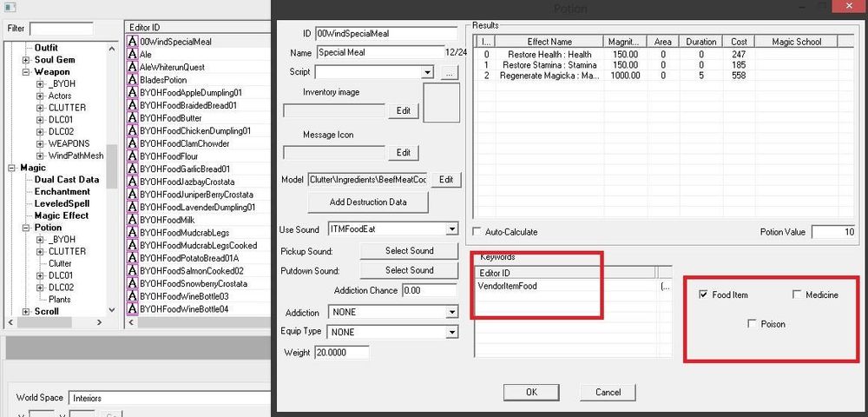Click the icon beside BYOHFoodMudcrabLegs
Viewport: 868px width, 417px height.
pos(132,233)
